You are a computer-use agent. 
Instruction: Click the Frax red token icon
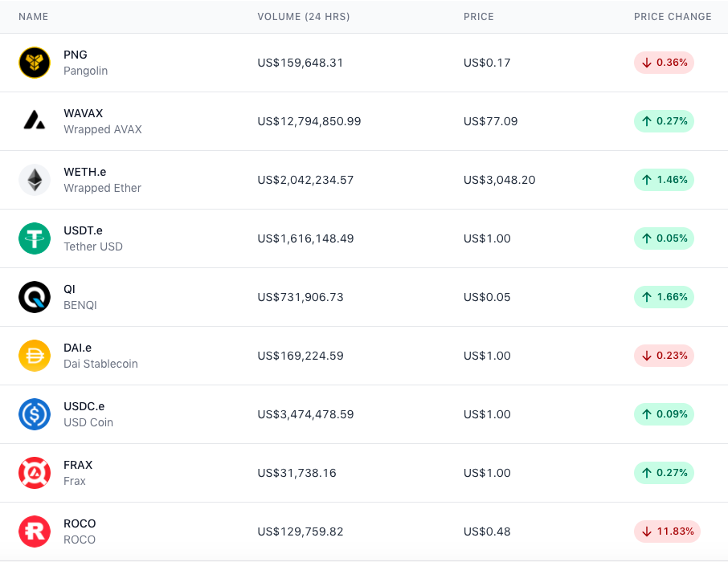click(35, 473)
